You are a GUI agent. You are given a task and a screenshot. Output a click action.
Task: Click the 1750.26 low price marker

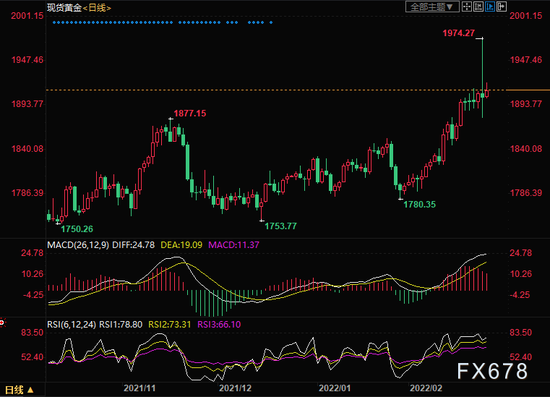(x=77, y=229)
